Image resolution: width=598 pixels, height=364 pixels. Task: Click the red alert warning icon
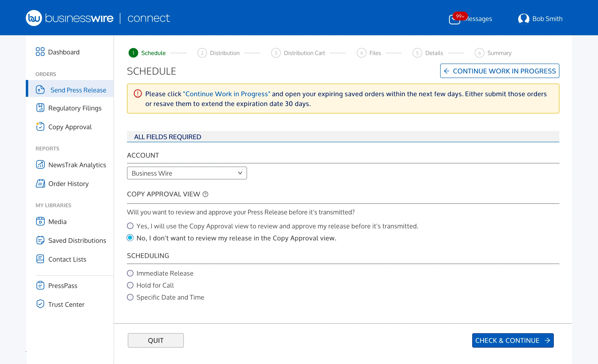click(x=138, y=93)
